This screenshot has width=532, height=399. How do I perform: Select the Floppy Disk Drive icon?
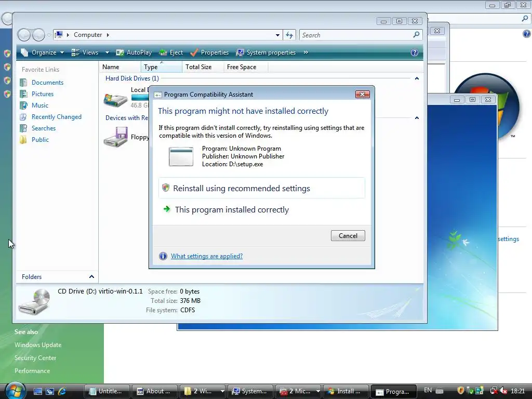coord(115,137)
